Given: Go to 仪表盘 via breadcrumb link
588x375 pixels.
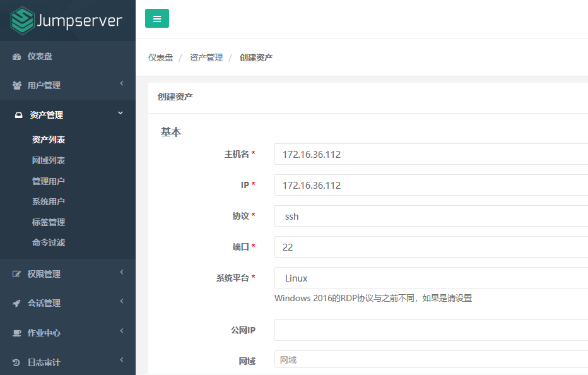Looking at the screenshot, I should click(x=160, y=57).
